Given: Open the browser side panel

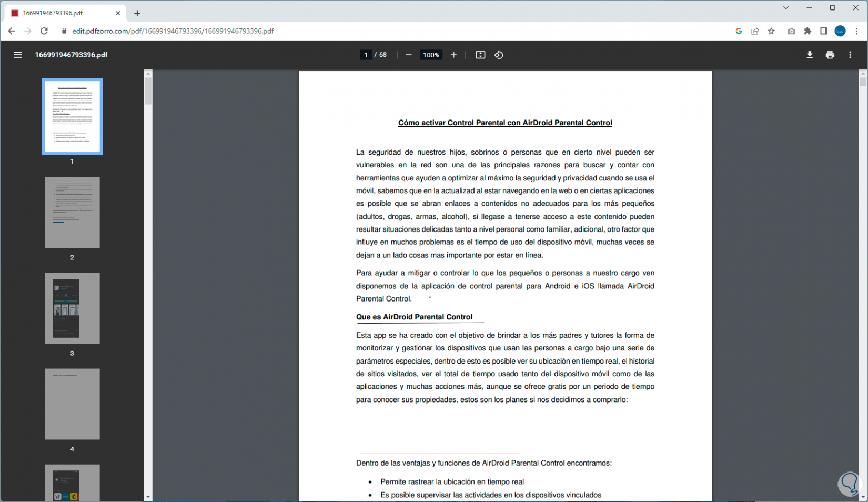Looking at the screenshot, I should pyautogui.click(x=824, y=31).
